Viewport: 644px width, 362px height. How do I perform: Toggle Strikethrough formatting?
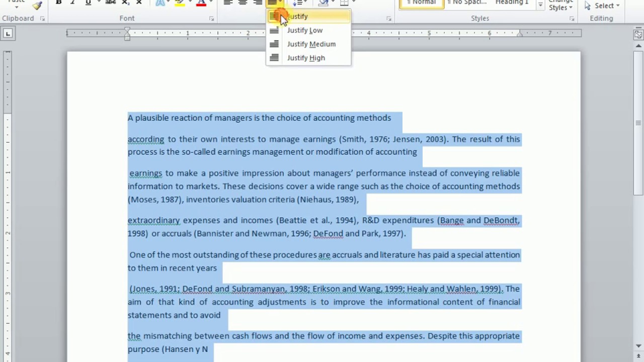point(111,3)
